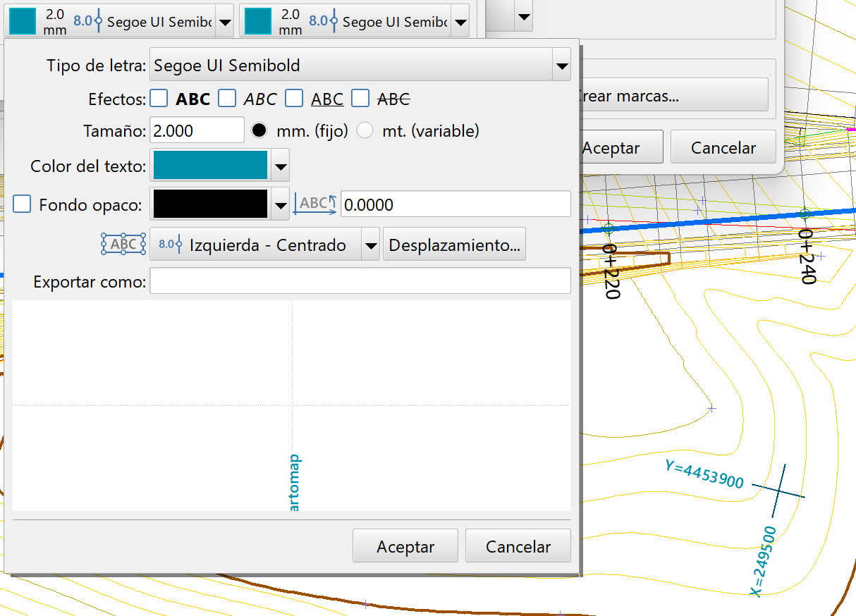Open the Izquierda - Centrado alignment dropdown

(x=372, y=244)
